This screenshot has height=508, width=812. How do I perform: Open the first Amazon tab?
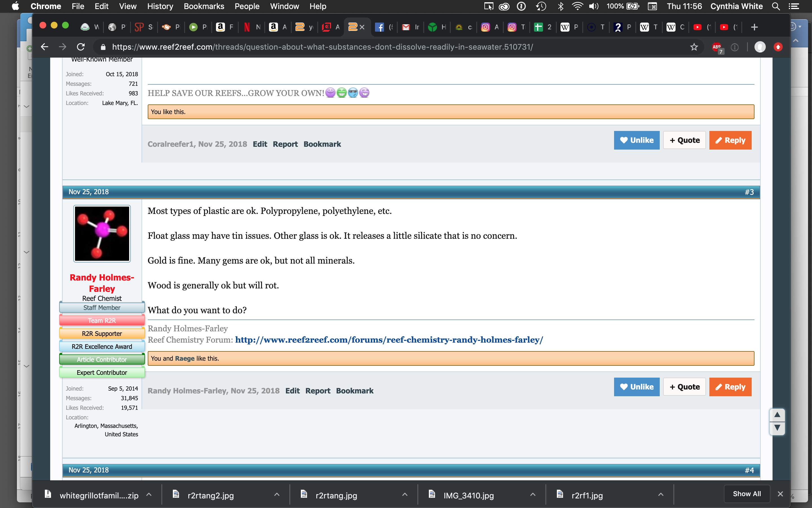[x=225, y=27]
